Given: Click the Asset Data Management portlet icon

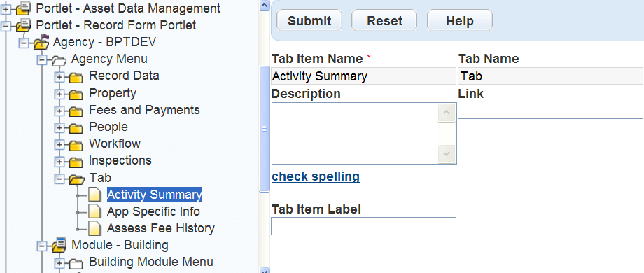Looking at the screenshot, I should pos(23,8).
